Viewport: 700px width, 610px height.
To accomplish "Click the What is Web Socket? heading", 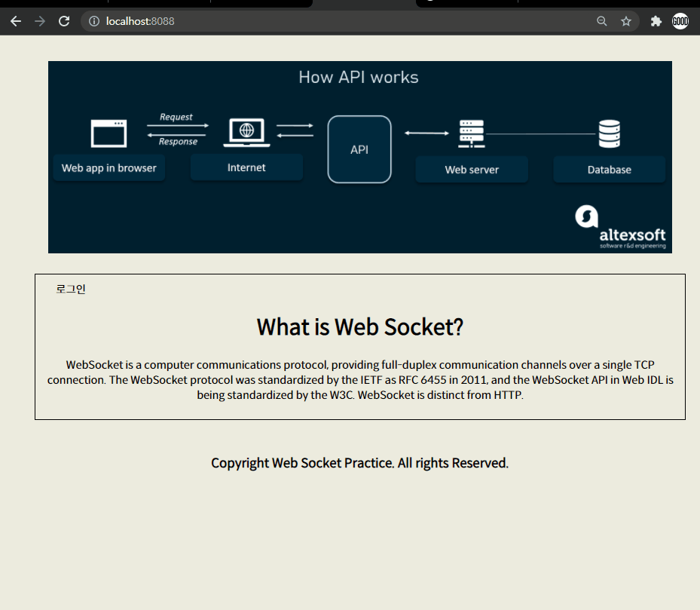I will click(360, 326).
